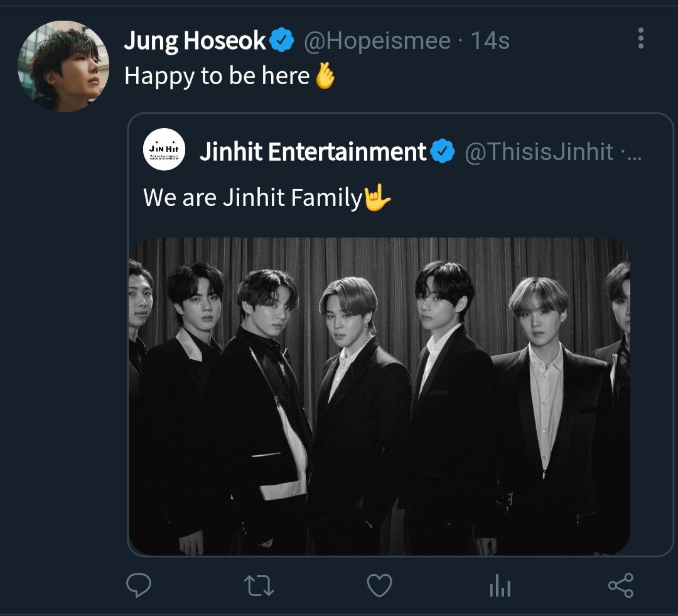Click the Jinhit Entertainment logo avatar

164,149
